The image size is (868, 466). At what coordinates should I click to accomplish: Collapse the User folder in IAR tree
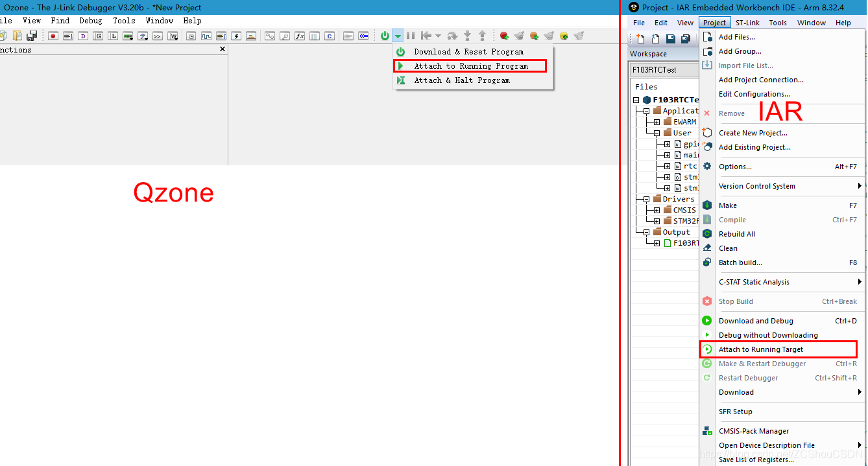pos(657,133)
